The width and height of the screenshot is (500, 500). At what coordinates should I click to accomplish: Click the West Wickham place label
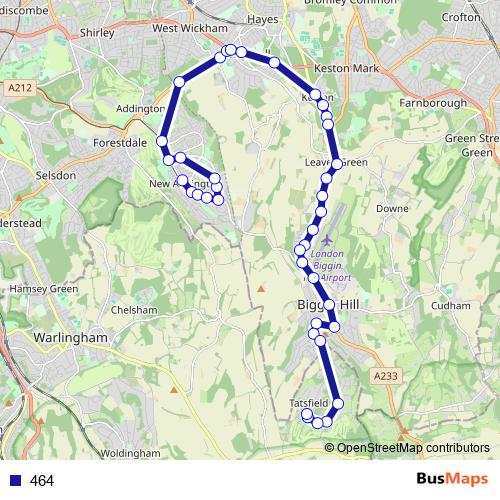coord(190,28)
